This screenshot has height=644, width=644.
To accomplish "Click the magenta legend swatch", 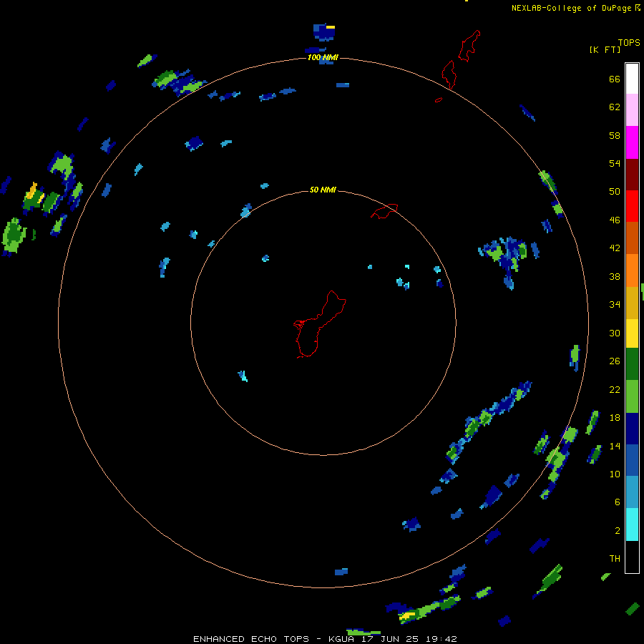I will click(632, 142).
